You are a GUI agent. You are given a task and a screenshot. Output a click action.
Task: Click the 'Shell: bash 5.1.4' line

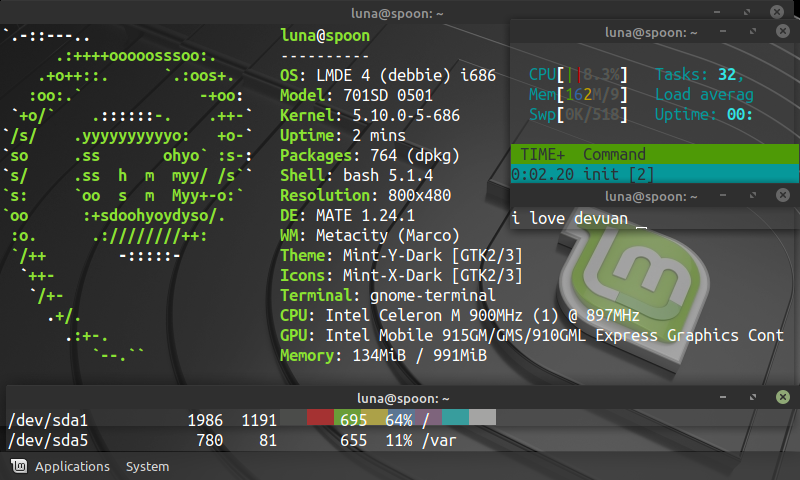tap(356, 175)
